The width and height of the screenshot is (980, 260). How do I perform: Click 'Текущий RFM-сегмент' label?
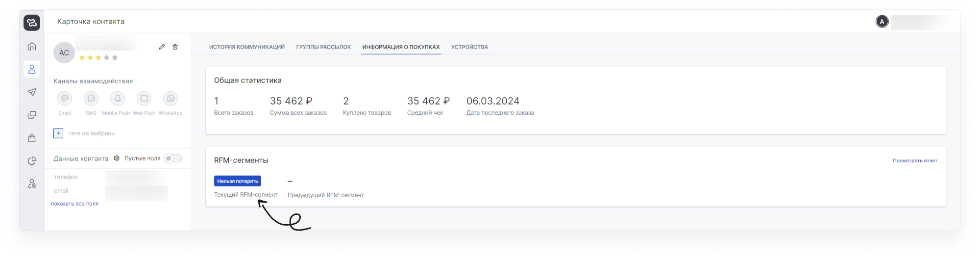click(x=245, y=195)
